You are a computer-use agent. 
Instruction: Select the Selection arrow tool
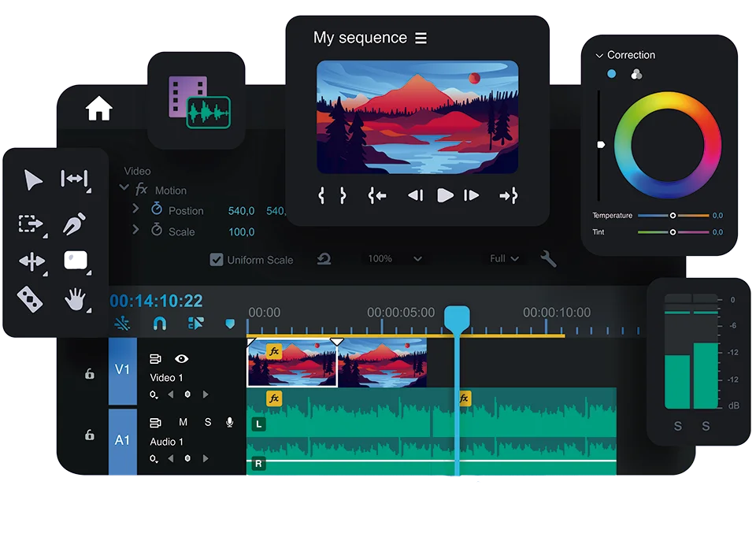[33, 181]
